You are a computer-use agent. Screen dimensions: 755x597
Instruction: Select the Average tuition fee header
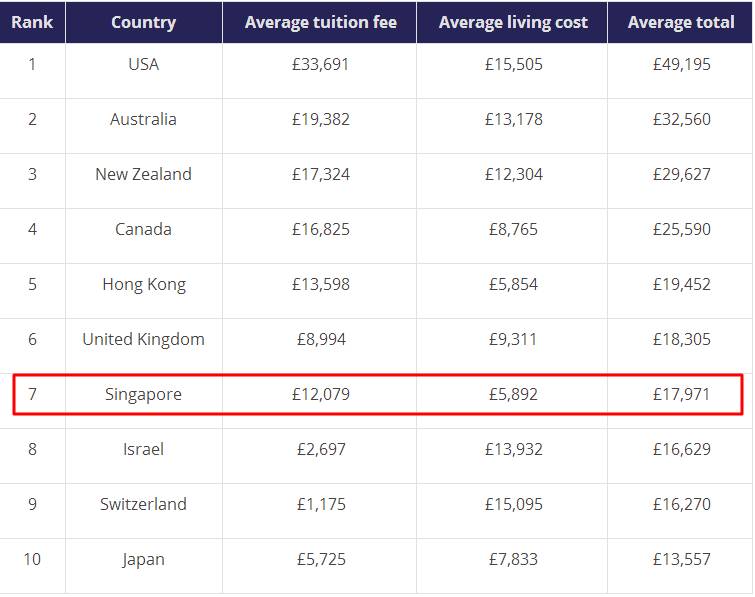click(x=320, y=22)
